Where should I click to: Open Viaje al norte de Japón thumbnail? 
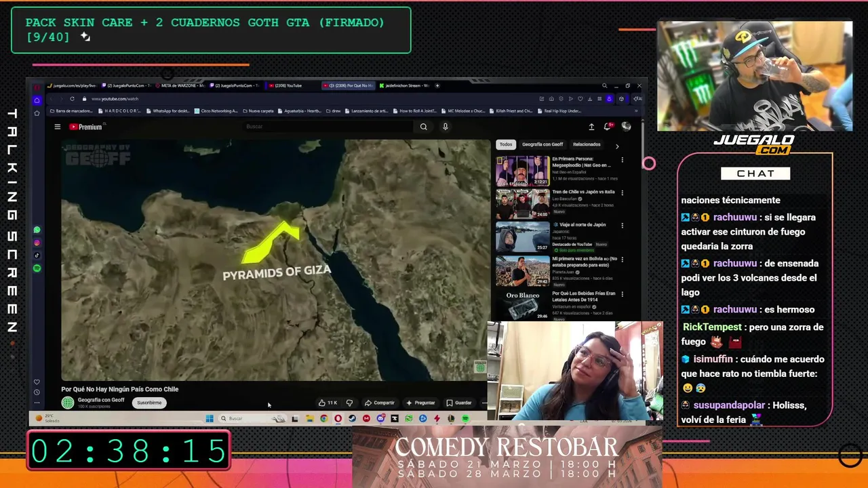click(x=522, y=237)
